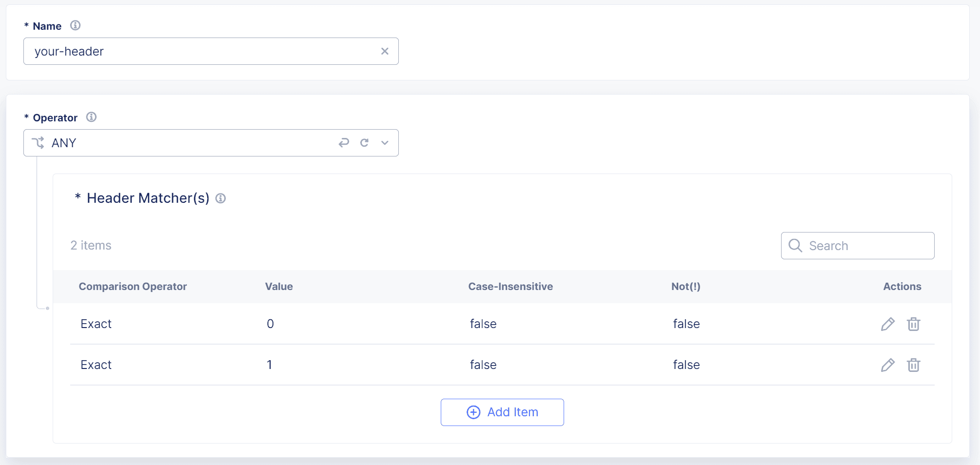Click the reset icon in Operator field

pos(364,142)
